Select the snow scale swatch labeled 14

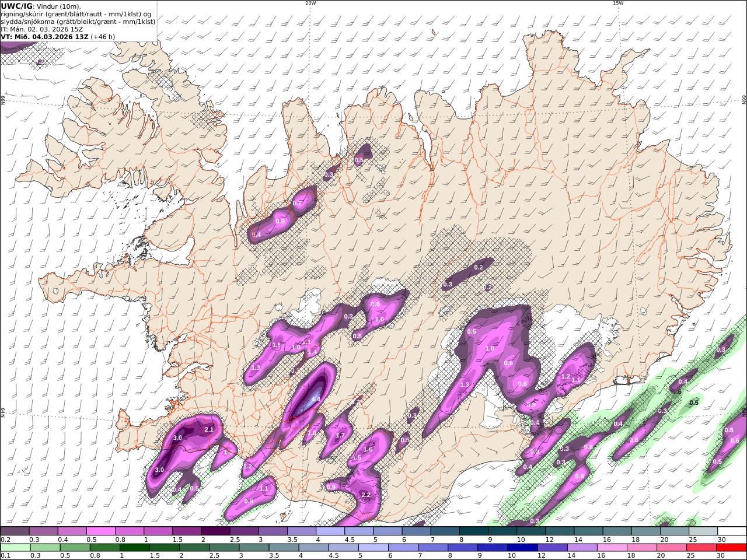click(589, 531)
